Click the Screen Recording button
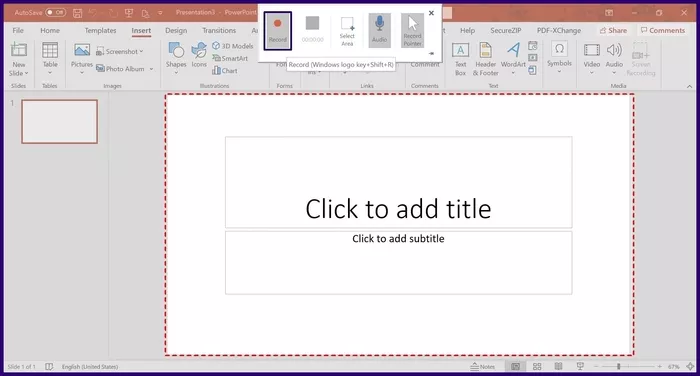700x376 pixels. pos(641,59)
